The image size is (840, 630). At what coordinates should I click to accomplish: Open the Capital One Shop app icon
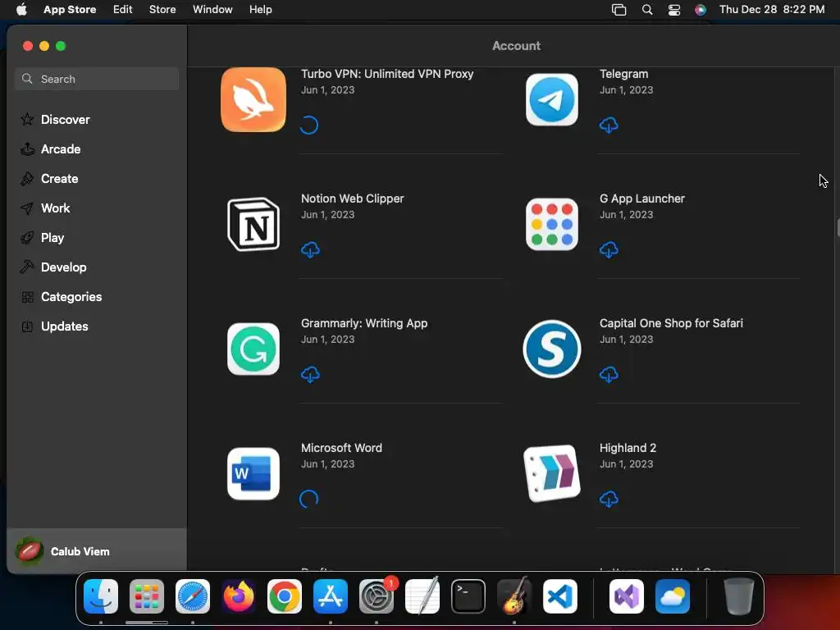(x=552, y=349)
